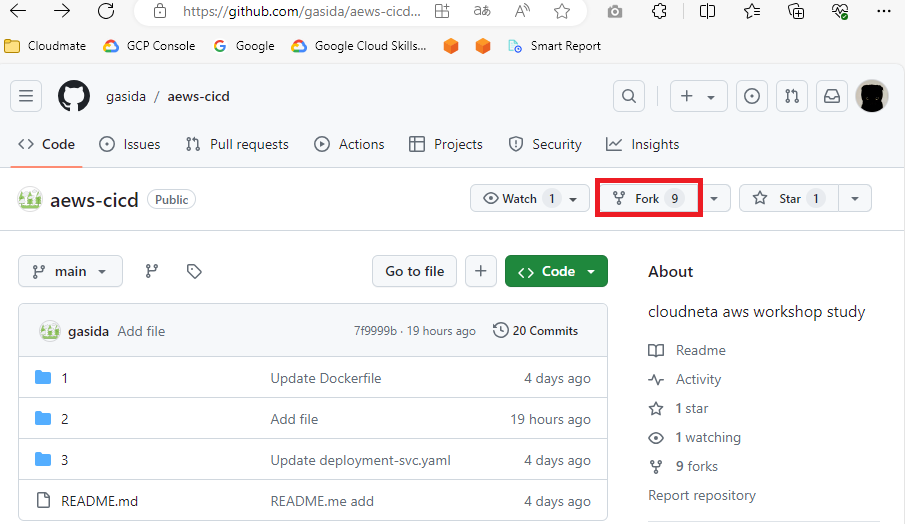The width and height of the screenshot is (905, 524).
Task: Switch to Insights tab
Action: tap(642, 144)
